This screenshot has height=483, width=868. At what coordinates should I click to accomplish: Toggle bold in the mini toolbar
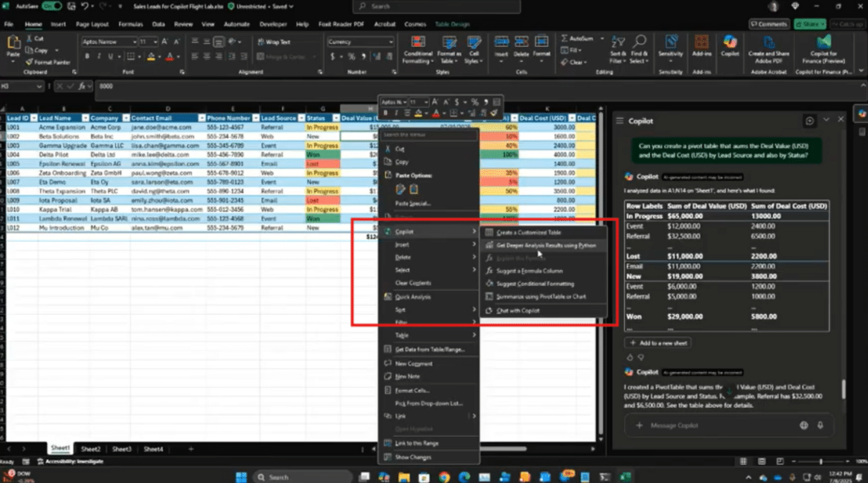click(386, 113)
